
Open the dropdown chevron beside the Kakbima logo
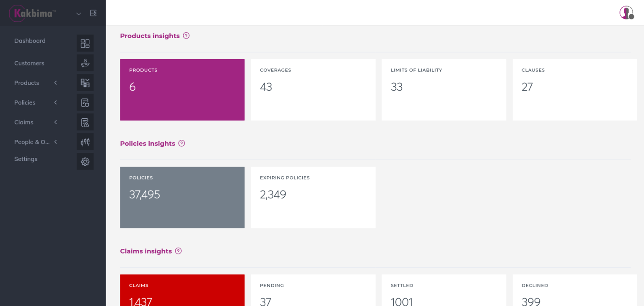(x=78, y=14)
